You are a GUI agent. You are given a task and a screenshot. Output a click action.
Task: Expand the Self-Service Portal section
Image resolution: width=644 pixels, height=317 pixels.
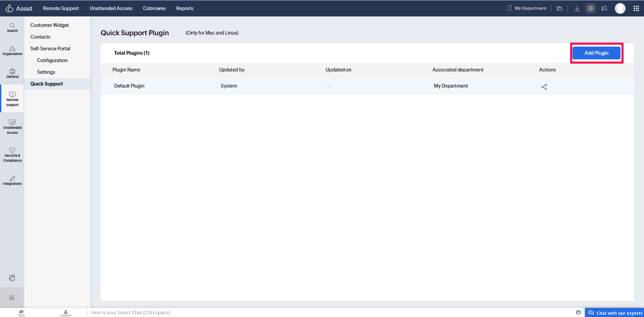(50, 49)
